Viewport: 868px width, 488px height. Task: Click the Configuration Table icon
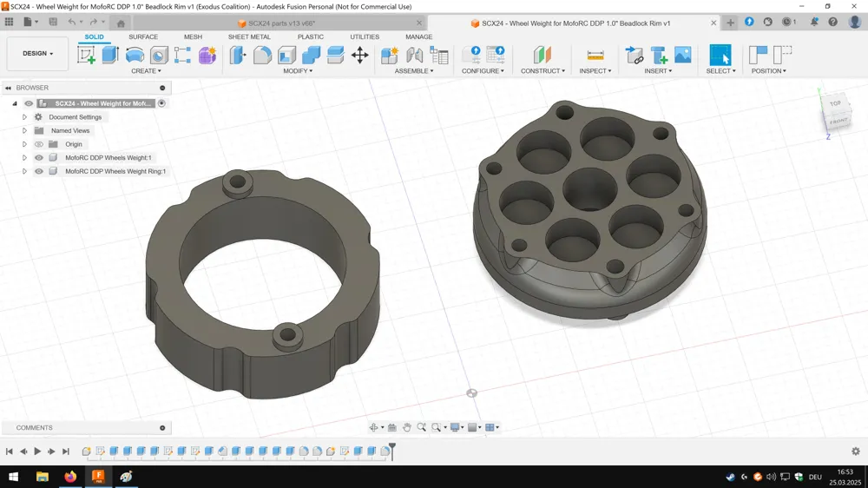click(496, 55)
